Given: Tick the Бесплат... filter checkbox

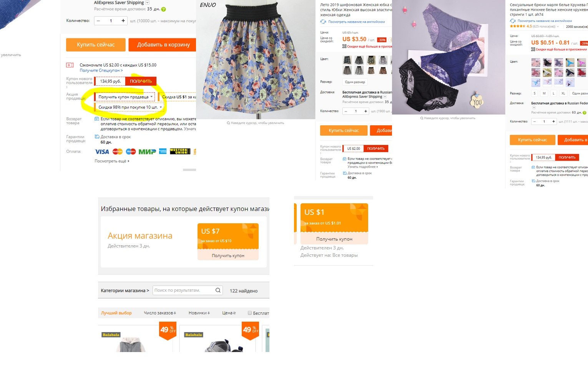Looking at the screenshot, I should tap(250, 313).
